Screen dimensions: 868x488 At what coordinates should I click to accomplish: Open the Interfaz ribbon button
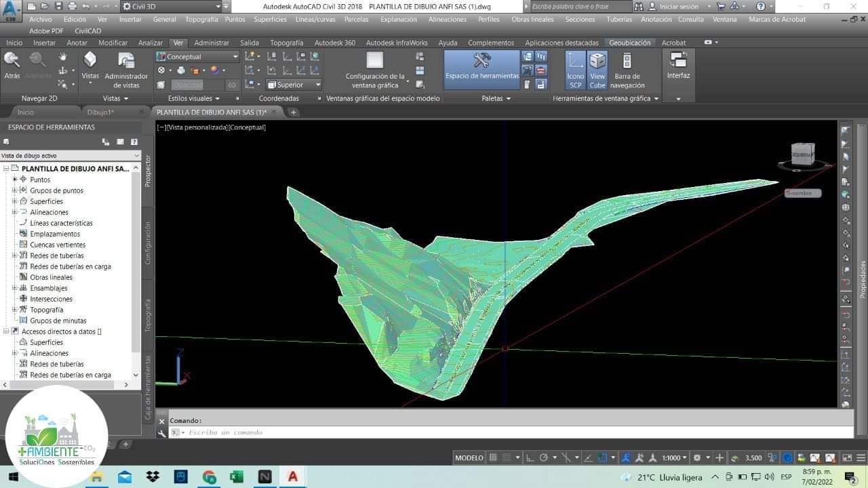coord(678,66)
